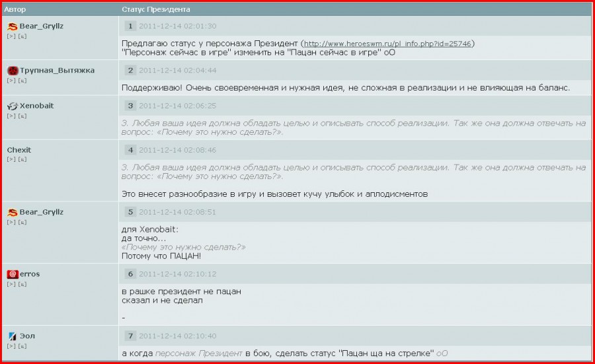Screen dimensions: 595x364
Task: Click [ц] quote under erros
Action: pyautogui.click(x=22, y=284)
